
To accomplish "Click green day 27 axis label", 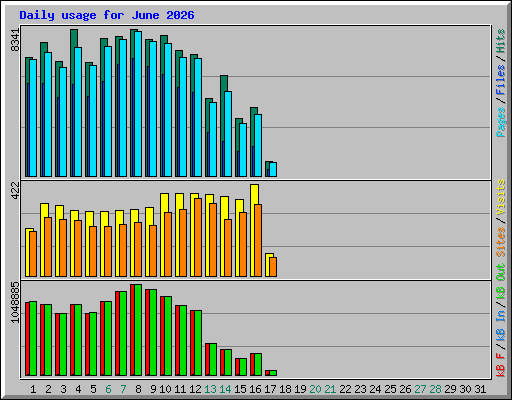I will coord(420,389).
